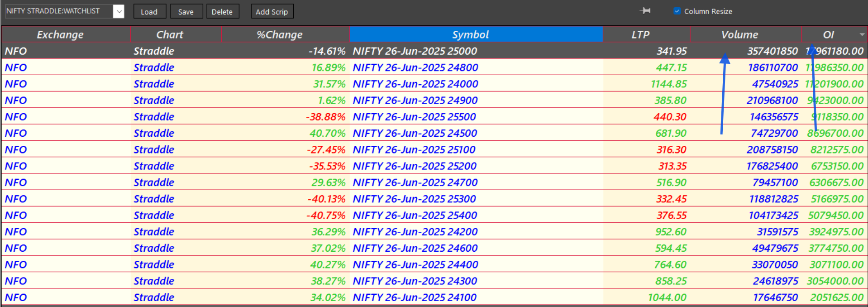Image resolution: width=868 pixels, height=307 pixels.
Task: Select the NIFTY 26-Jun-2025 25200 symbol
Action: [415, 166]
